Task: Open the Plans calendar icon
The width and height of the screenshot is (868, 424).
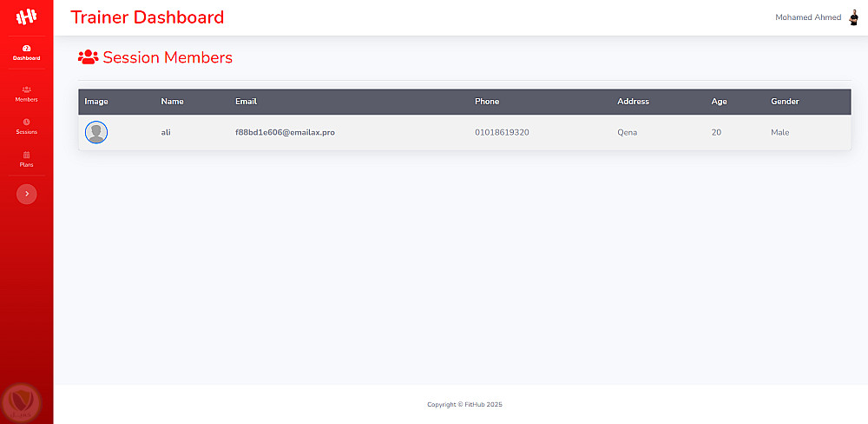Action: [27, 155]
